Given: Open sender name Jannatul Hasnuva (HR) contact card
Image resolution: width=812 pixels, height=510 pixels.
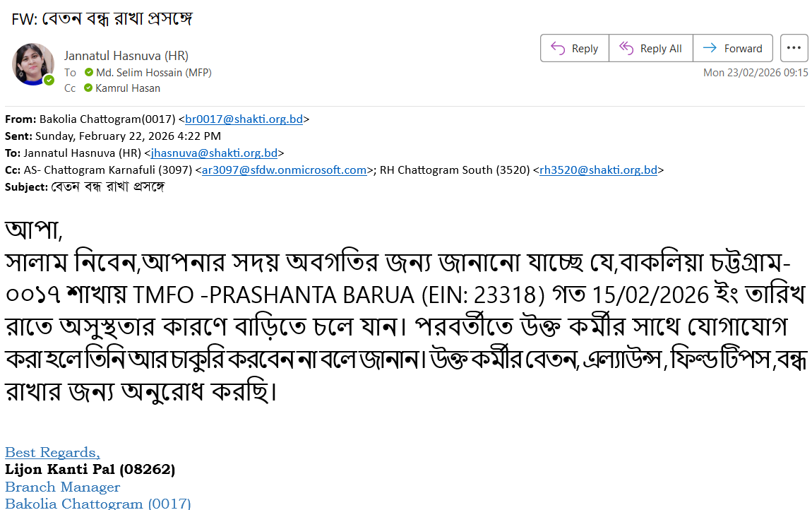Looking at the screenshot, I should point(126,56).
